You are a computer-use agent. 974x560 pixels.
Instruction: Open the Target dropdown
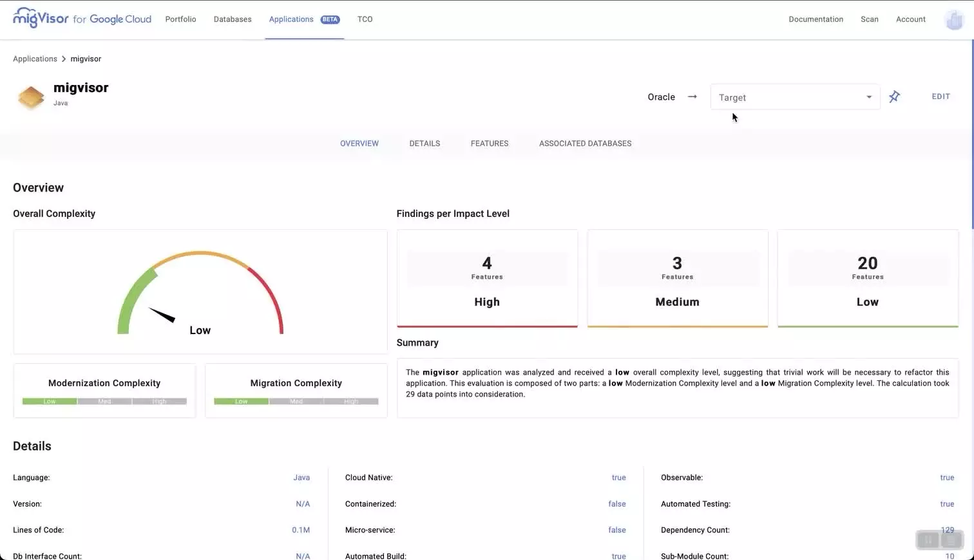point(795,97)
